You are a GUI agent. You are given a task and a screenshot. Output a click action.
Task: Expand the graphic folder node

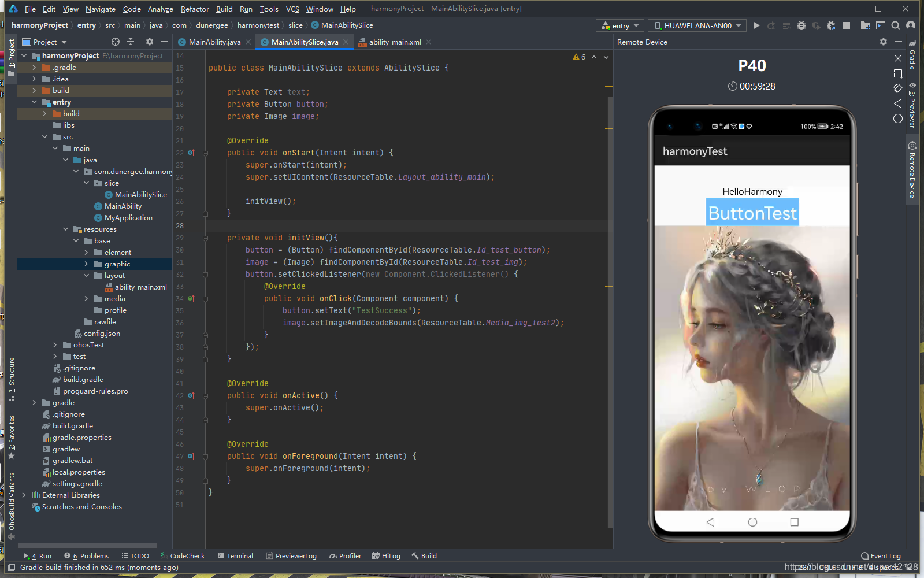point(87,264)
